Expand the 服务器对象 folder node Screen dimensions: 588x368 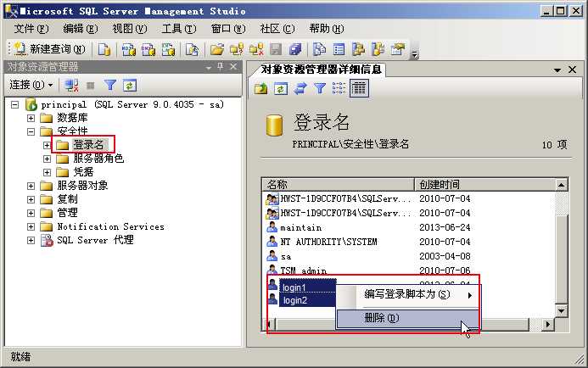(x=31, y=186)
